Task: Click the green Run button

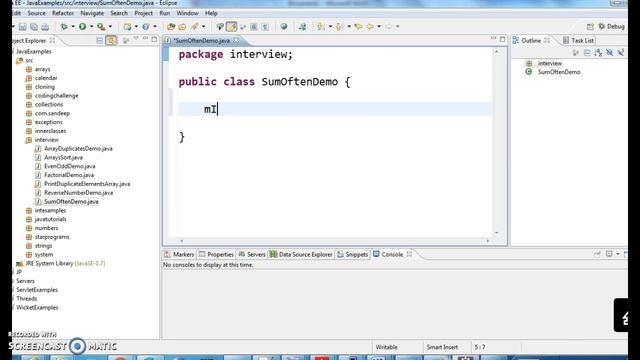Action: [82, 27]
